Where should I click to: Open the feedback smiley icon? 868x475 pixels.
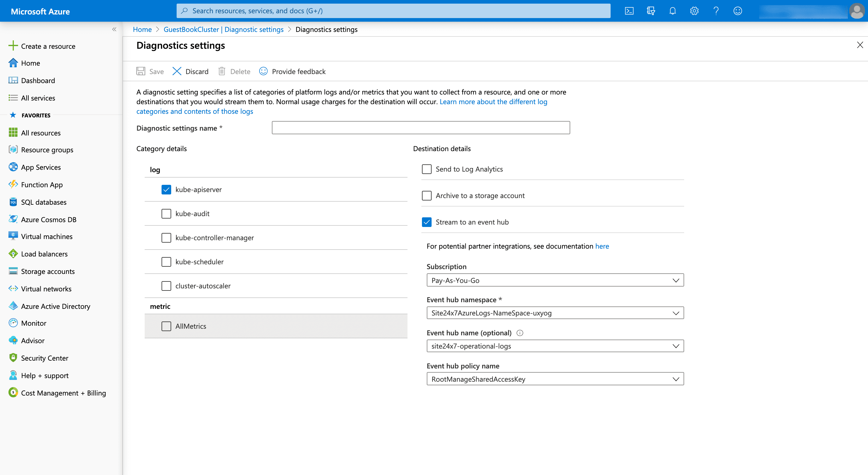(x=737, y=11)
